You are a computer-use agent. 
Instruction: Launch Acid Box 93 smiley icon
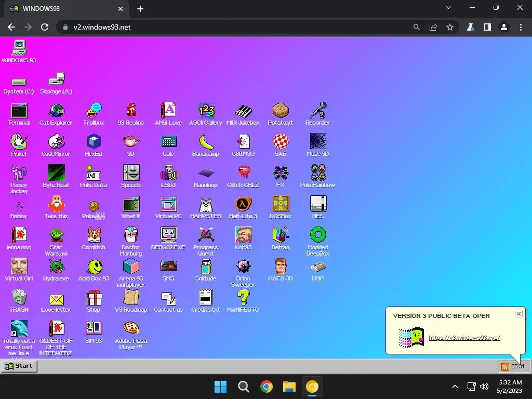pyautogui.click(x=94, y=270)
